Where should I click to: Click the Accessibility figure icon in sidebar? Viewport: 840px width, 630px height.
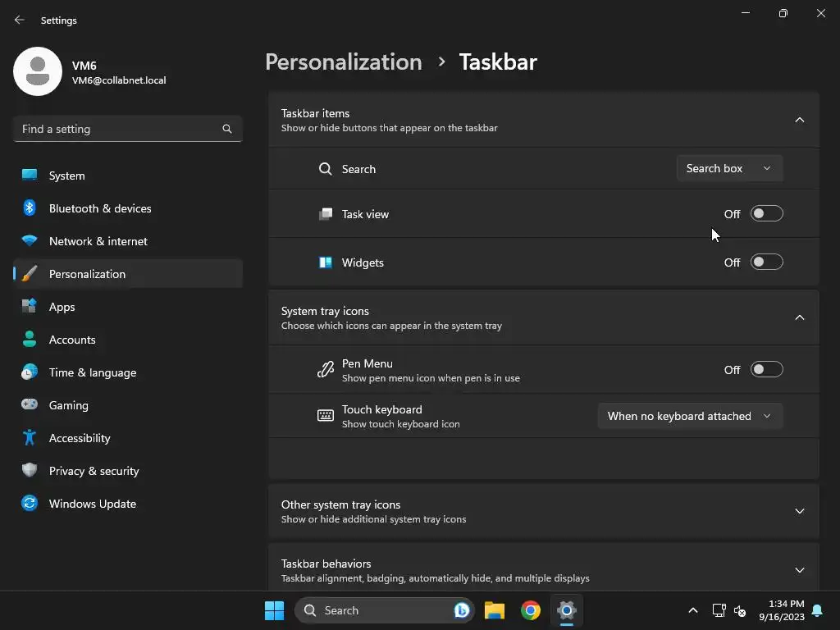(30, 438)
